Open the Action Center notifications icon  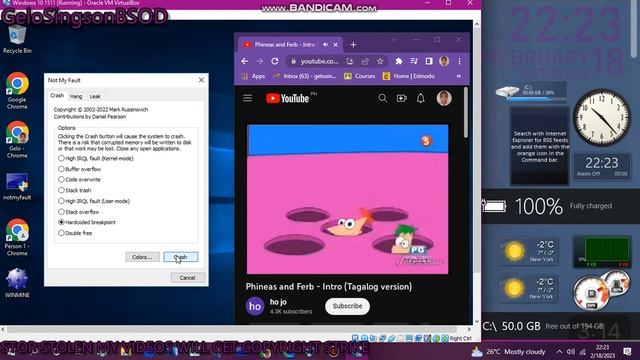(x=627, y=351)
